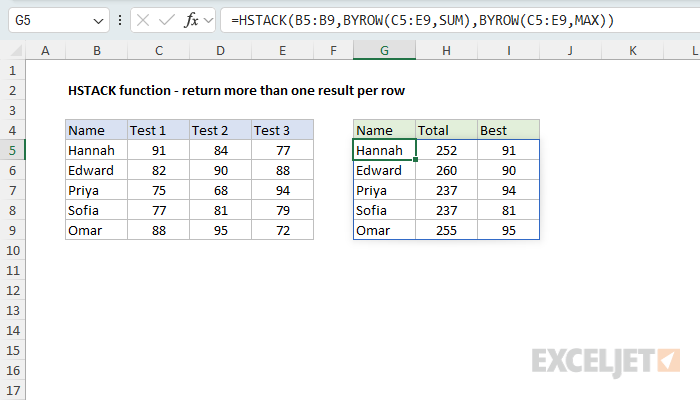Select column J header
The width and height of the screenshot is (700, 400).
coord(571,50)
